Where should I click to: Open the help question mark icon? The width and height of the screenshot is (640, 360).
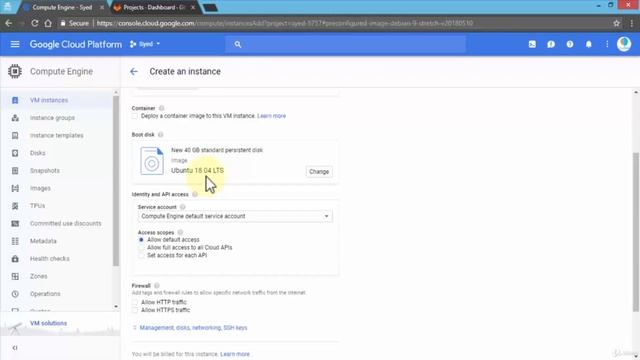point(570,44)
